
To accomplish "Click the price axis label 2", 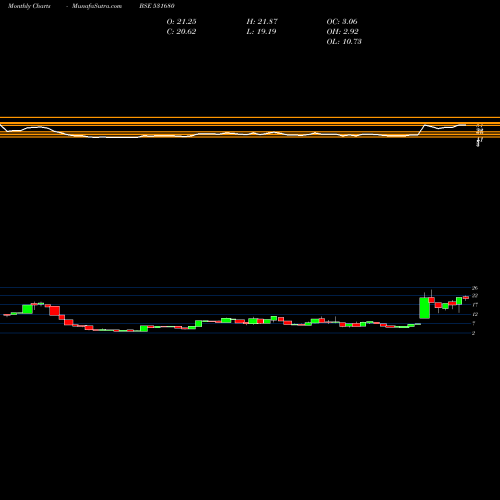I will [473, 333].
